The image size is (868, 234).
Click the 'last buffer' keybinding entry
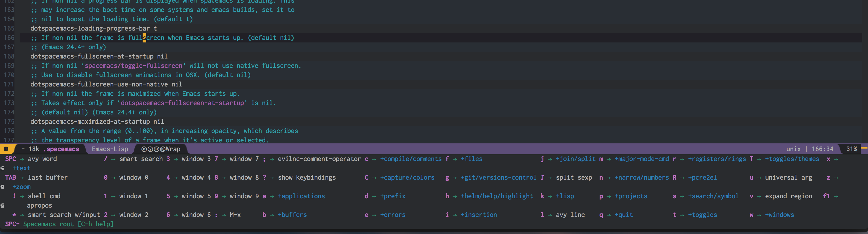[x=48, y=177]
